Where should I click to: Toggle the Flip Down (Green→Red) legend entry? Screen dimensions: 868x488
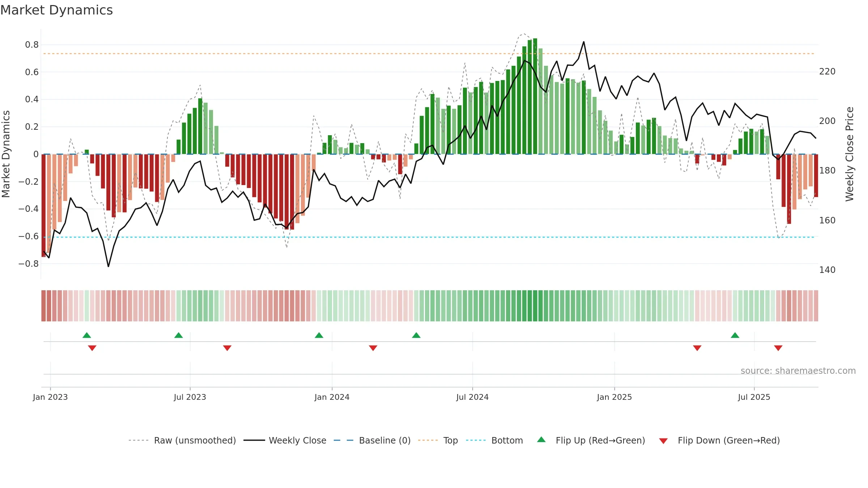(719, 440)
